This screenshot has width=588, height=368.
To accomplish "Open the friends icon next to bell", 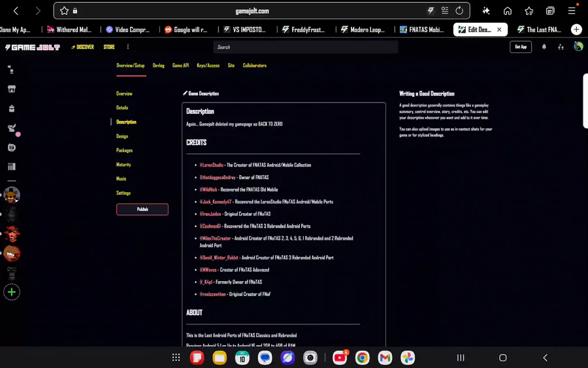I will coord(561,47).
